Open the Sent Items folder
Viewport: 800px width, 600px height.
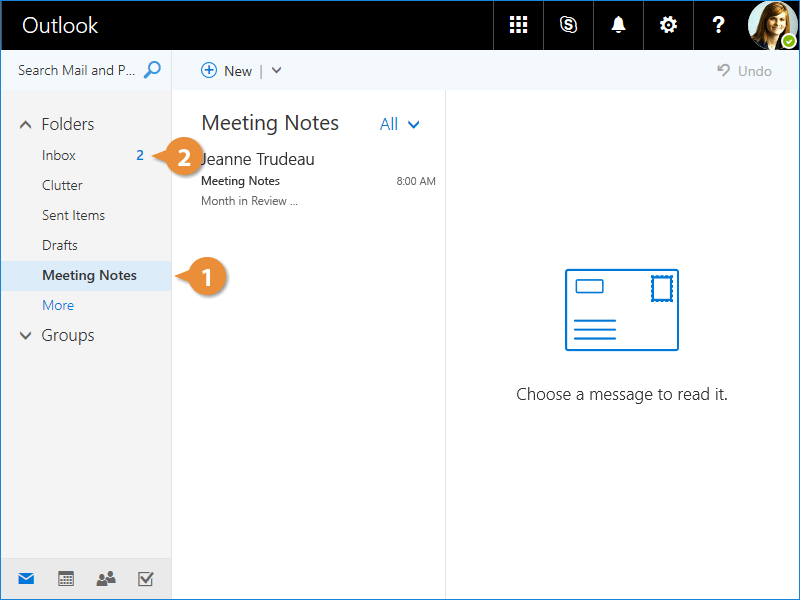[x=73, y=215]
